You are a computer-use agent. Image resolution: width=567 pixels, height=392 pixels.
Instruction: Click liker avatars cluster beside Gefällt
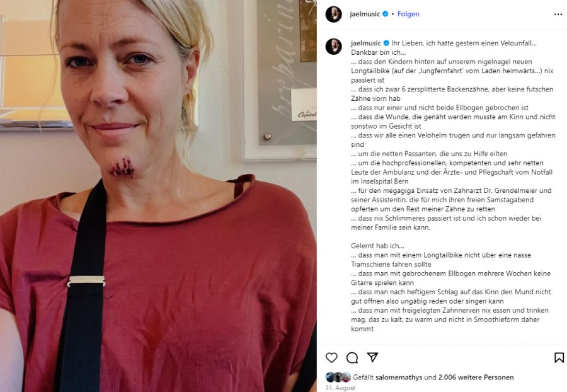[x=338, y=377]
